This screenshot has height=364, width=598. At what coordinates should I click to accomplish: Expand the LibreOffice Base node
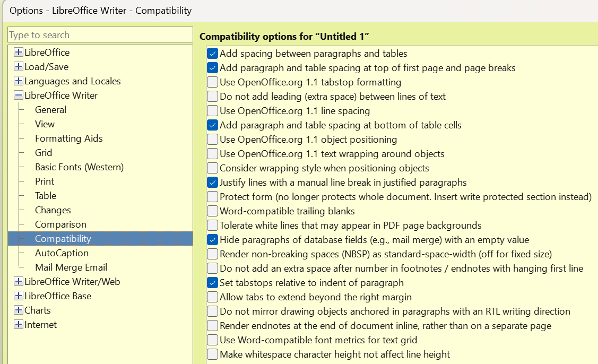18,296
